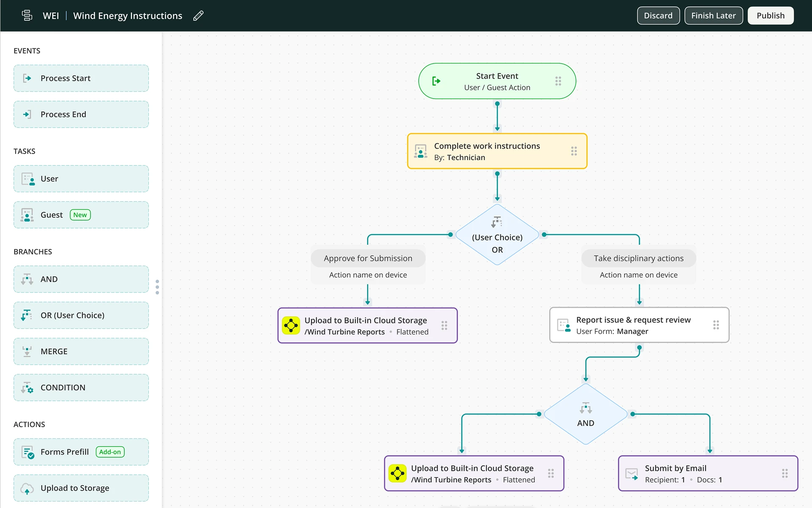Click the Discard button

tap(658, 16)
